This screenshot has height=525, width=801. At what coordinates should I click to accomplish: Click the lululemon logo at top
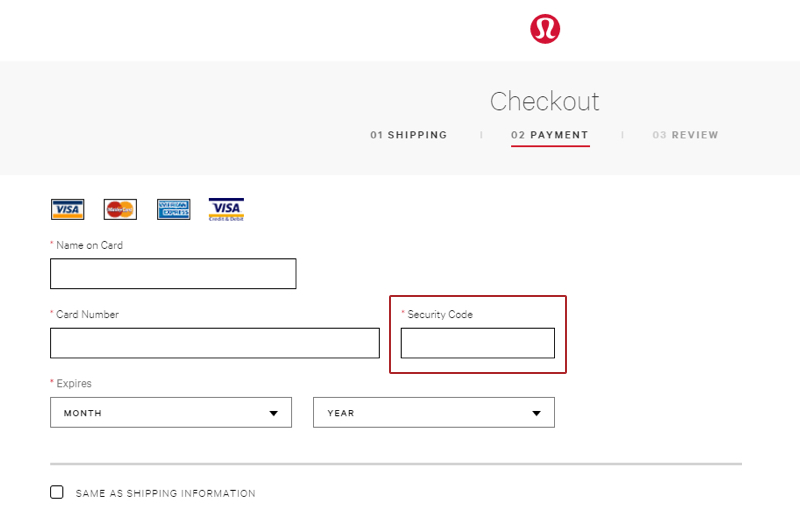[x=545, y=29]
